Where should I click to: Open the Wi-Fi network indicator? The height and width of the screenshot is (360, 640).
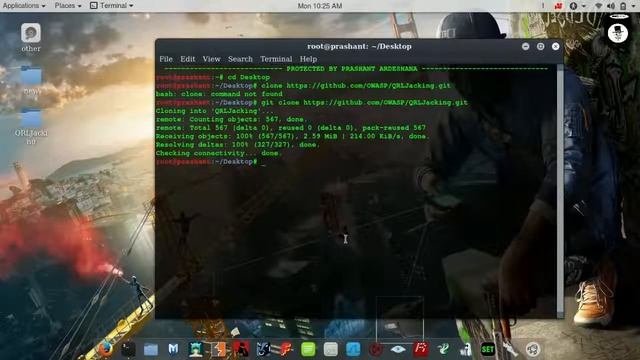click(x=598, y=6)
